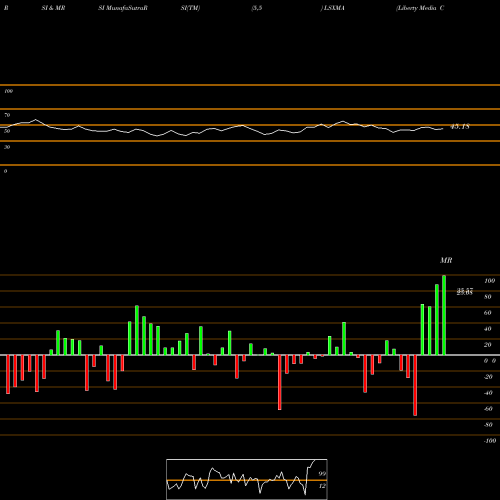Click the 'SI MunafaSutraR' header text
Screen dimensions: 500x500
point(123,8)
